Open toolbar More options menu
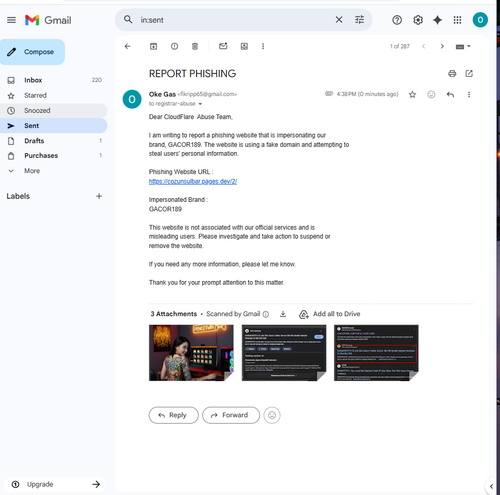 [x=263, y=46]
